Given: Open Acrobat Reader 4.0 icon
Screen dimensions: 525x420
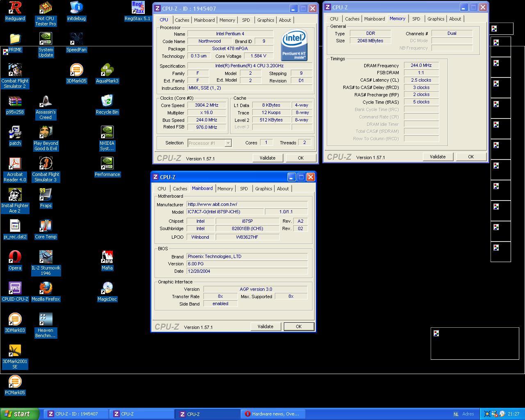Looking at the screenshot, I should 15,170.
